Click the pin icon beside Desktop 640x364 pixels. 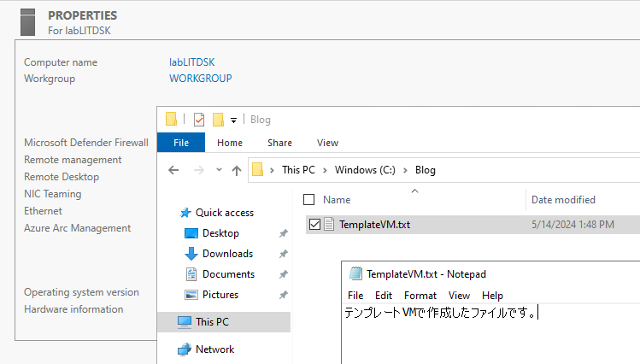click(284, 233)
